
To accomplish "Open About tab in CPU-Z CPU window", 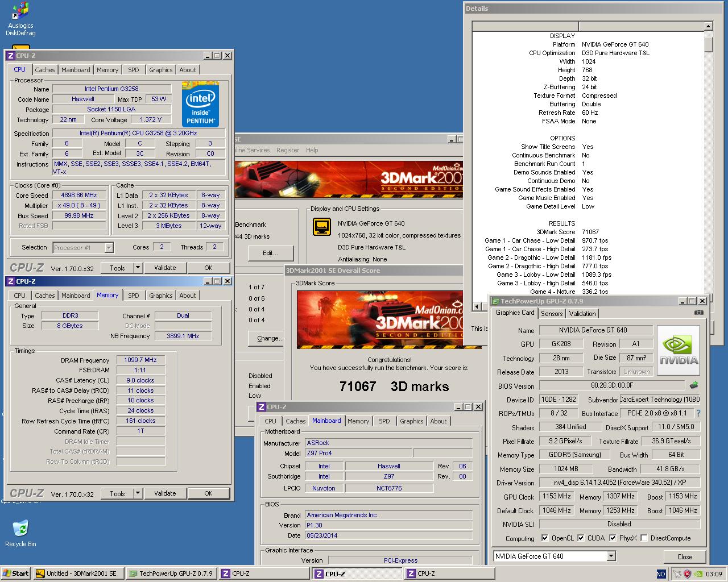I will point(188,70).
